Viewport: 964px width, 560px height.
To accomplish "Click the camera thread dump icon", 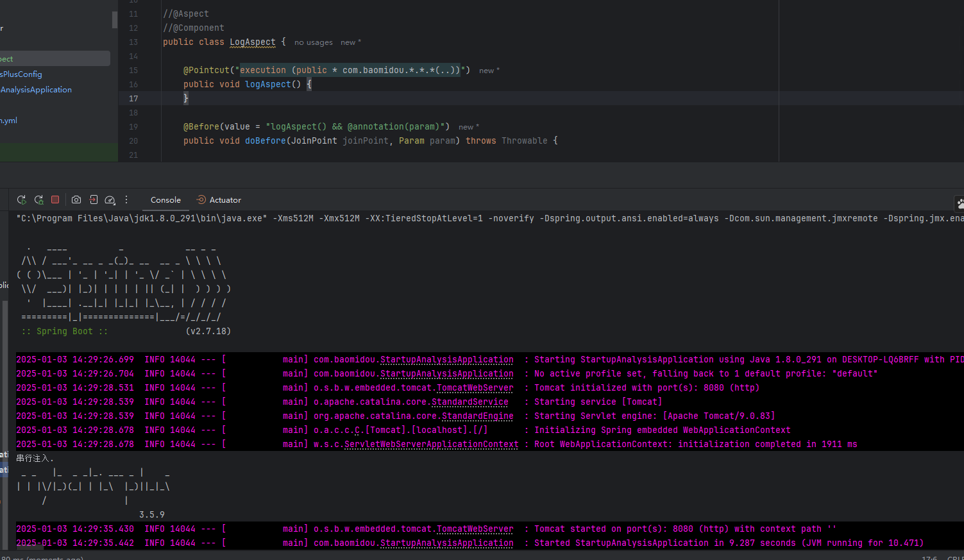I will (76, 200).
